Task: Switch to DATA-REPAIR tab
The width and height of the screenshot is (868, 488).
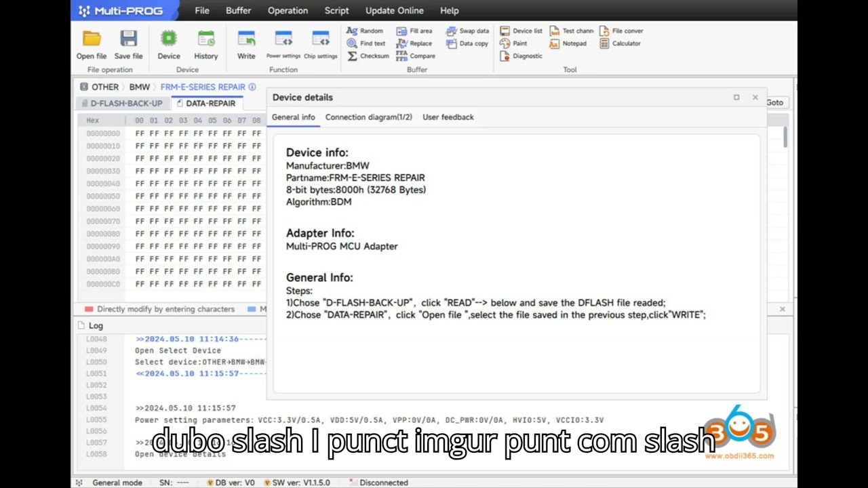Action: tap(205, 103)
